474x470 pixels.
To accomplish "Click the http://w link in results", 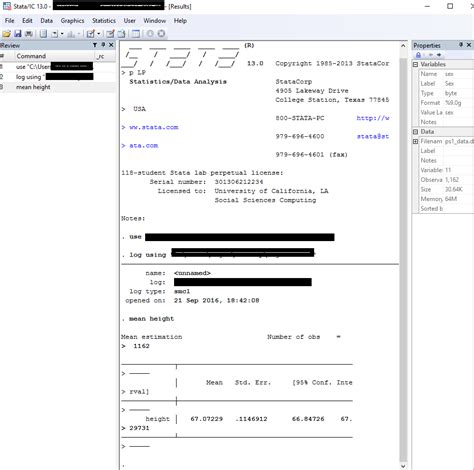I will (373, 118).
